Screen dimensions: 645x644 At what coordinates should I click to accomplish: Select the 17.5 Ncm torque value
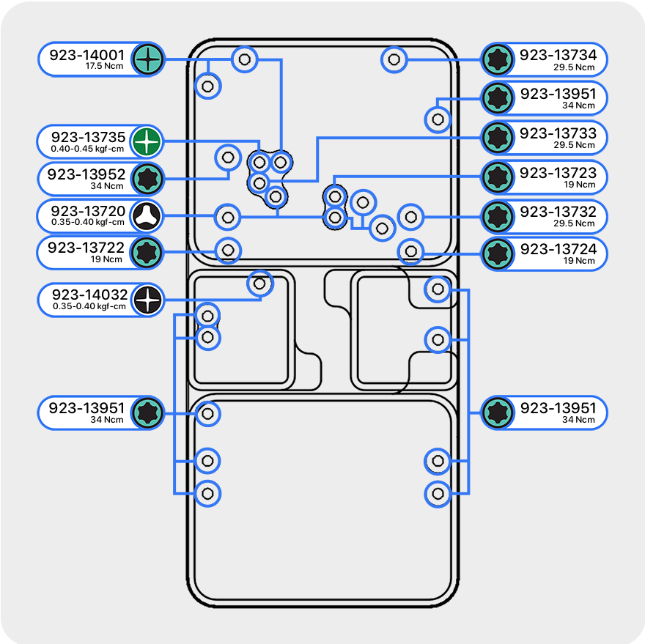click(x=104, y=67)
